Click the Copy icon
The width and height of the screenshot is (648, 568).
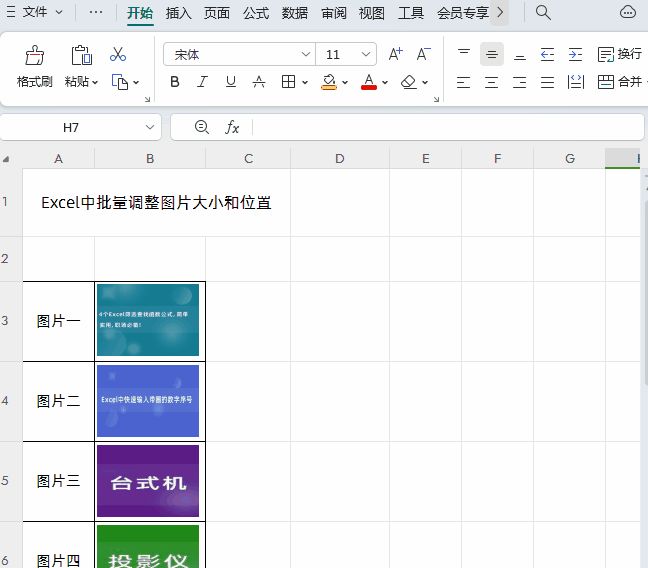(120, 82)
